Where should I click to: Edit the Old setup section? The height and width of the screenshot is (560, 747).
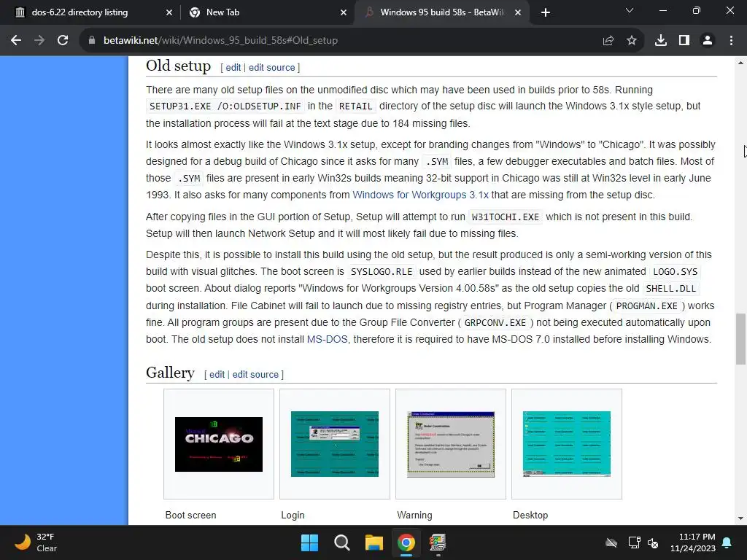pyautogui.click(x=233, y=68)
